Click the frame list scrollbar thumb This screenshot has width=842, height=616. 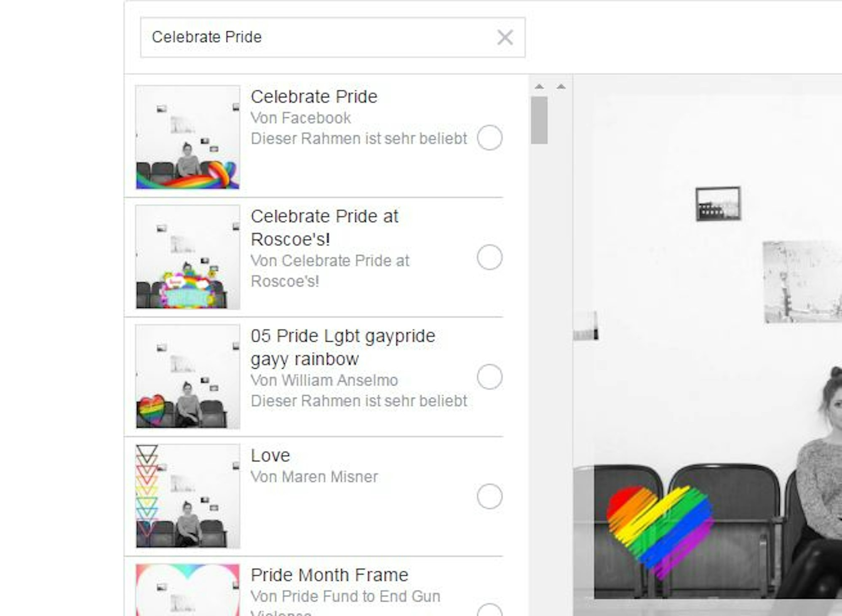[x=539, y=120]
